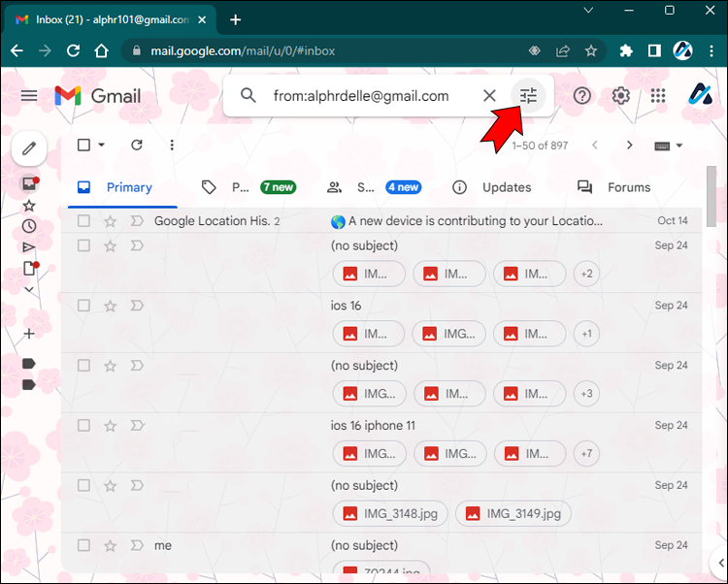Screen dimensions: 728x584
Task: Select checkbox for the email from me
Action: [x=84, y=545]
